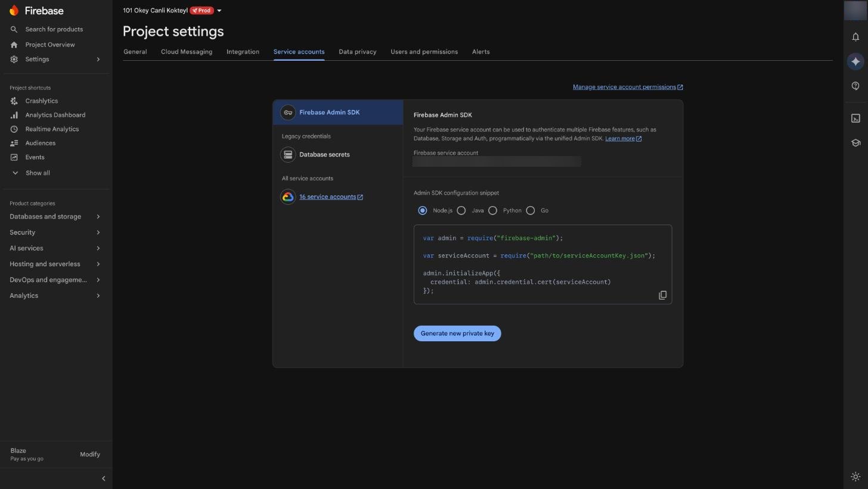Switch to the Data privacy tab
The image size is (868, 489).
coord(358,52)
